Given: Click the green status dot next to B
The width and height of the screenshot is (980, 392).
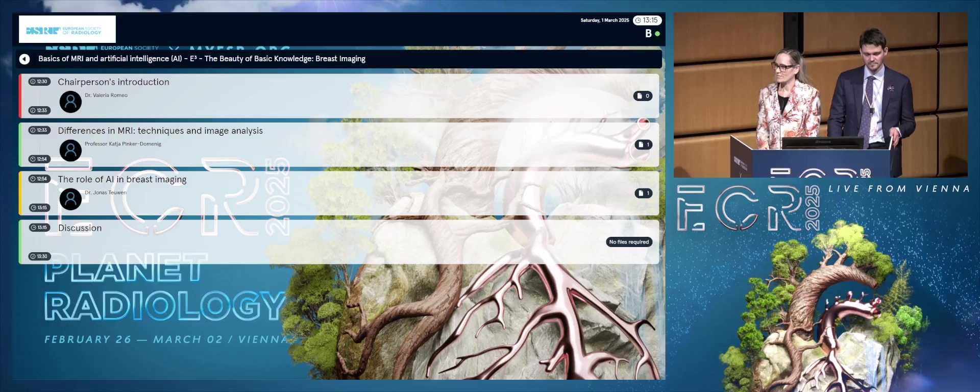Looking at the screenshot, I should pyautogui.click(x=657, y=34).
